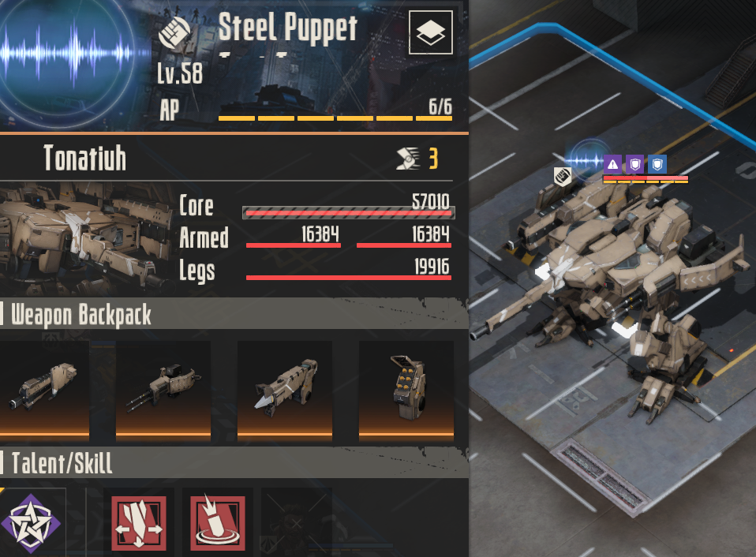This screenshot has height=557, width=756.
Task: Click the fist faction emblem next to Steel Puppet
Action: [174, 32]
